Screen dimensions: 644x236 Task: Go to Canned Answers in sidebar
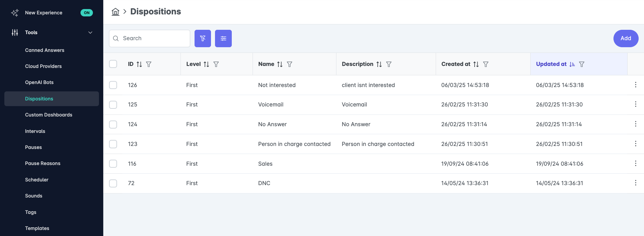(x=45, y=50)
